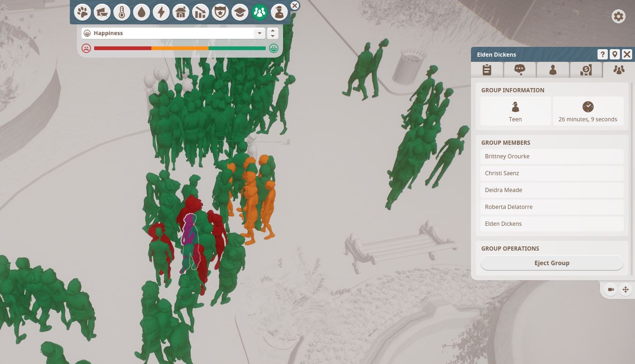
Task: Open the staff worker heat map
Action: click(279, 12)
